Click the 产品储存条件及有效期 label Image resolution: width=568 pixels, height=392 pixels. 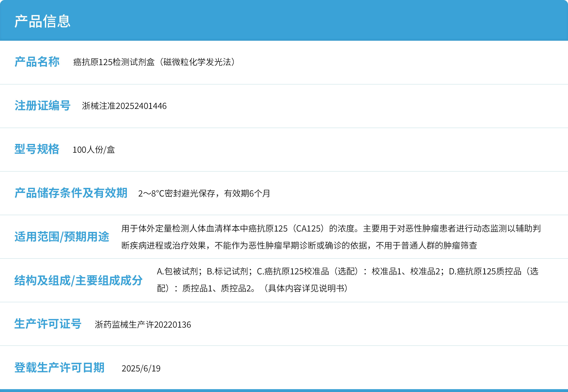coord(71,193)
